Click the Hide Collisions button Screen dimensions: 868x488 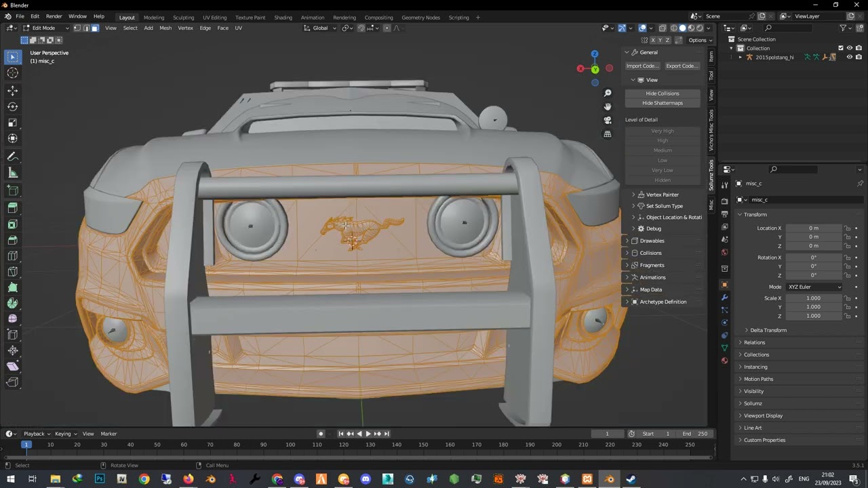pos(663,94)
